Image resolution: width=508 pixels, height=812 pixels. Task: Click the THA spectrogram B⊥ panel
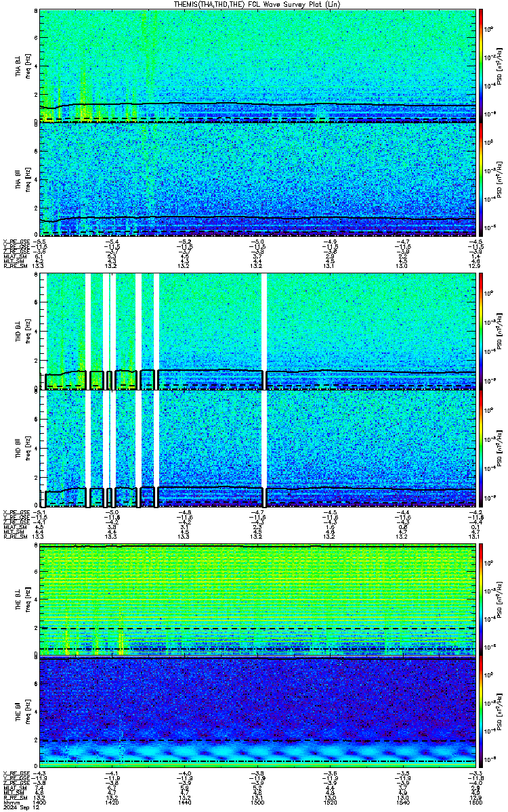[x=257, y=65]
